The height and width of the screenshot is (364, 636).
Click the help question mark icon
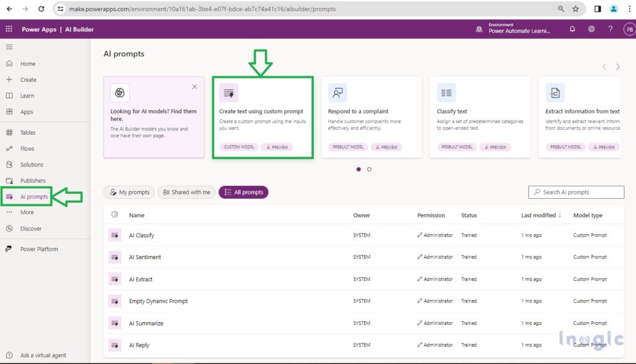click(x=610, y=29)
